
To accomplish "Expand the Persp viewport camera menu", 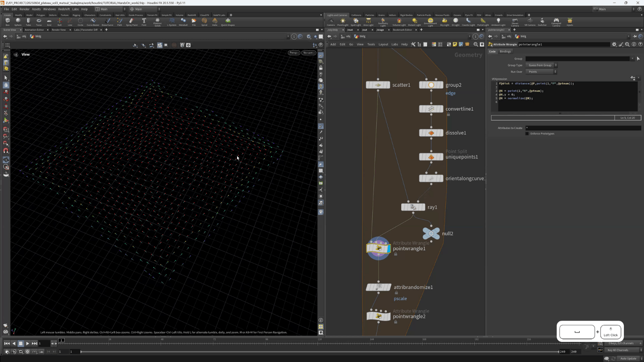I will [294, 53].
